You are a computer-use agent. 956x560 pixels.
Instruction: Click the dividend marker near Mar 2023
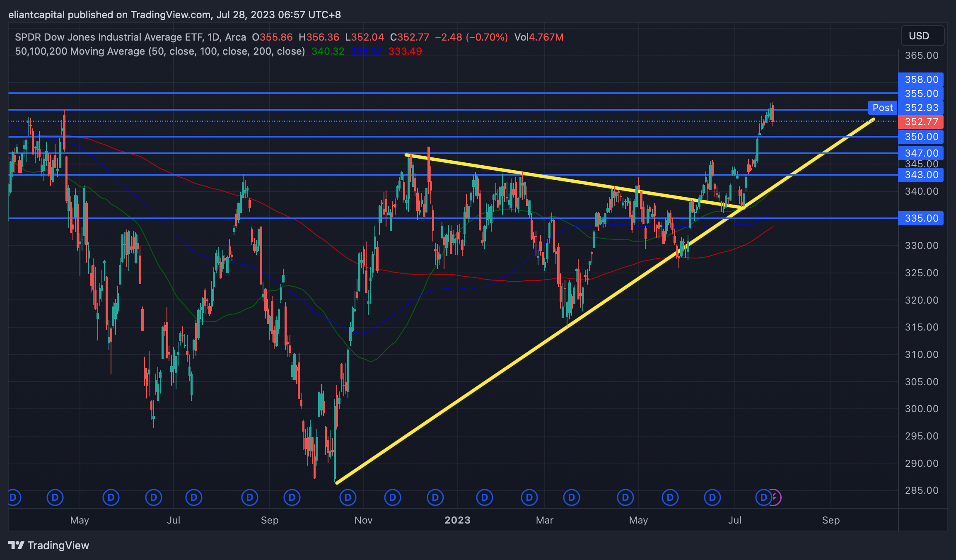[x=529, y=498]
